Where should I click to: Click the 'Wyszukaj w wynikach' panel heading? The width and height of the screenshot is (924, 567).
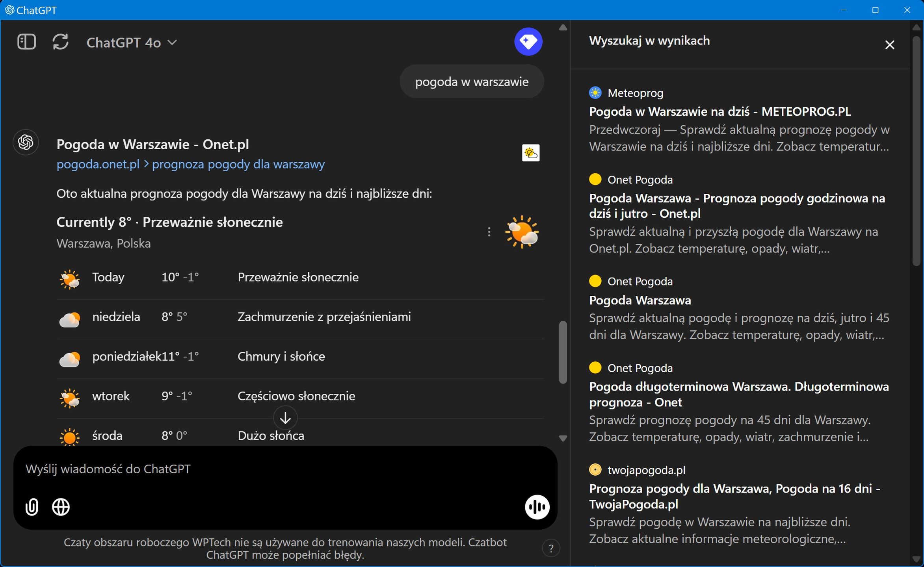tap(649, 41)
